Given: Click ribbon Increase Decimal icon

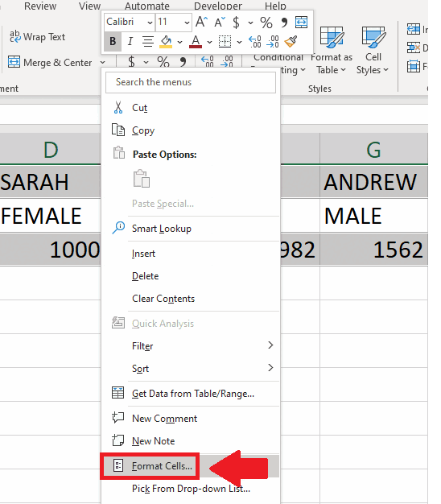Looking at the screenshot, I should point(207,61).
